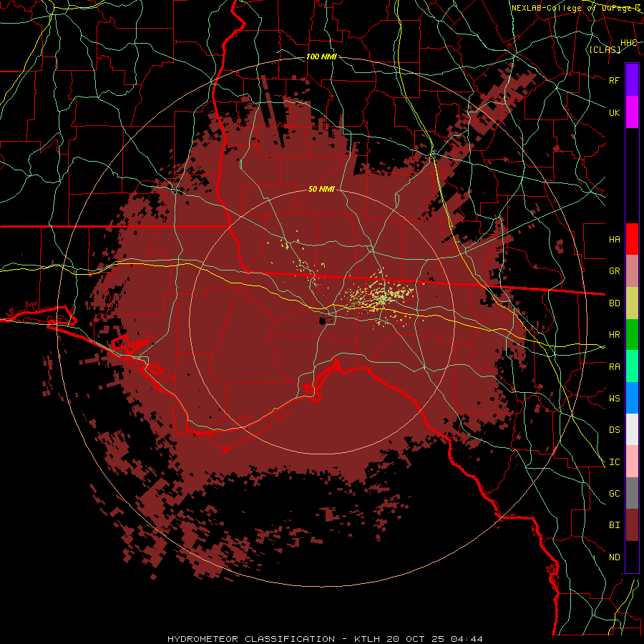This screenshot has width=644, height=644.
Task: Click the NEXLAB-College of DuPage credit text
Action: tap(576, 8)
